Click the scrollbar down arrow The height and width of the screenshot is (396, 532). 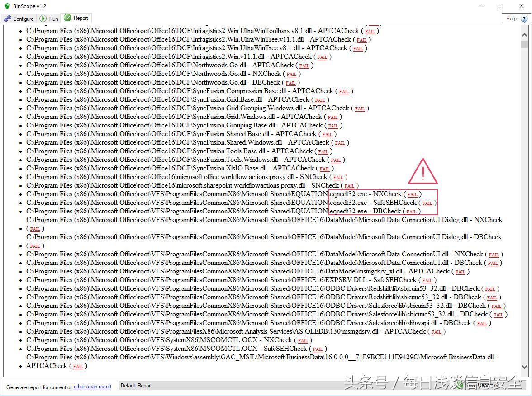(524, 367)
